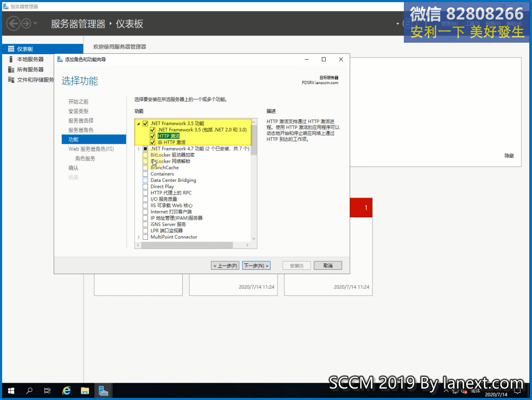Click the feature list scroll-down arrow
Screen dimensions: 532x400
(254, 238)
